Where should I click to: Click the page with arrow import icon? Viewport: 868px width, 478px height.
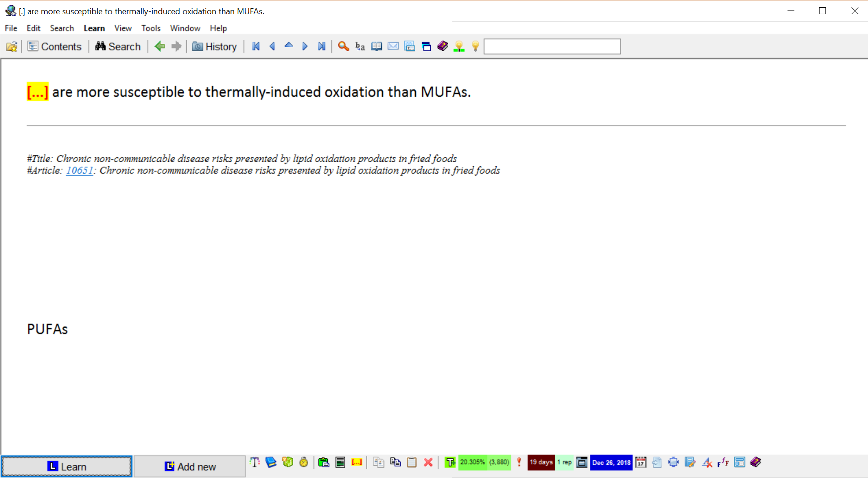657,462
